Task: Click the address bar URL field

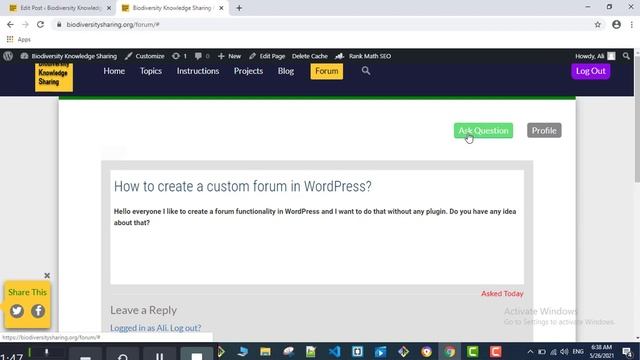Action: (x=322, y=24)
